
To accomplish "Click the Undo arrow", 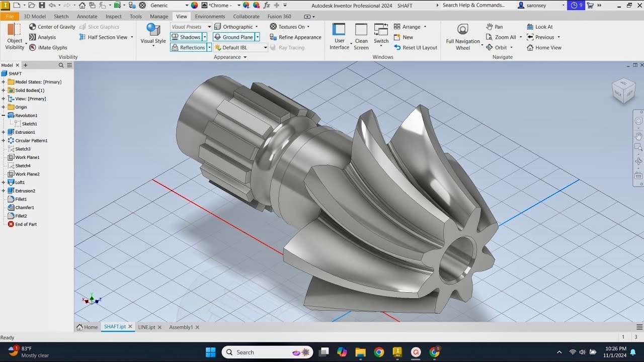I will click(52, 5).
